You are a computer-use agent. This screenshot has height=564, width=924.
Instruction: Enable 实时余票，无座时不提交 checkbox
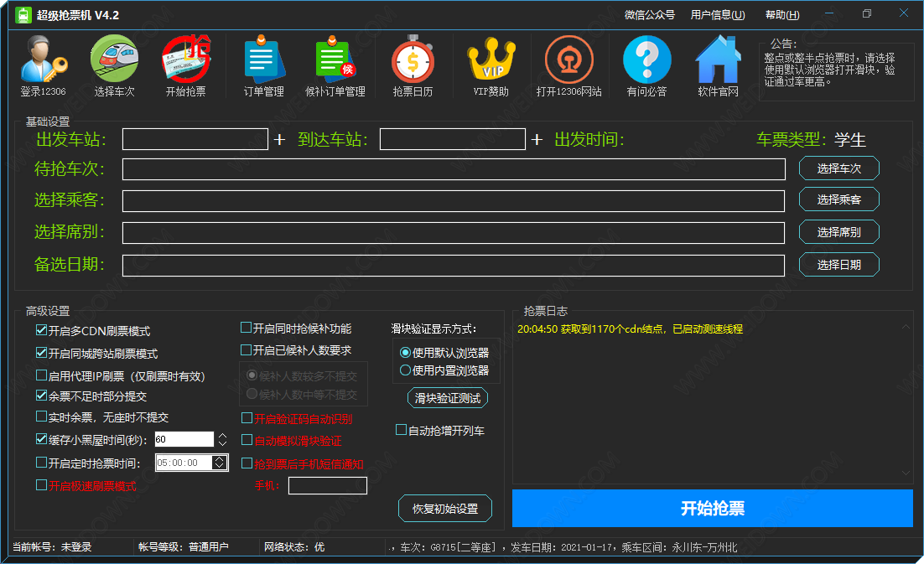[x=41, y=417]
